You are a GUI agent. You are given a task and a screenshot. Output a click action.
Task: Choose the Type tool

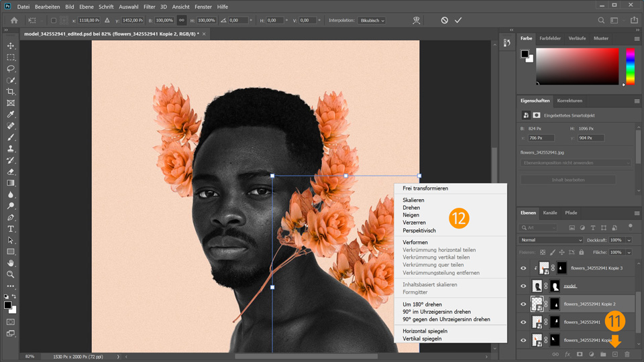11,229
